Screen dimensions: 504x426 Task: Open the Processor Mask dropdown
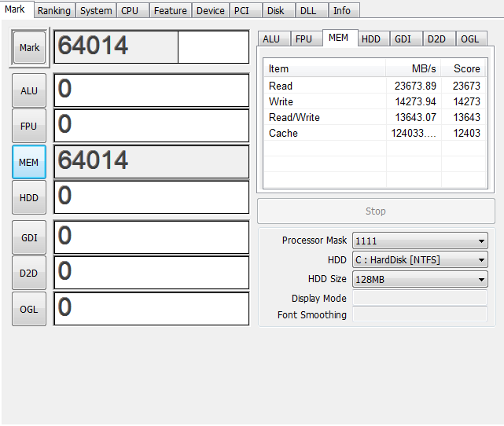pyautogui.click(x=420, y=241)
